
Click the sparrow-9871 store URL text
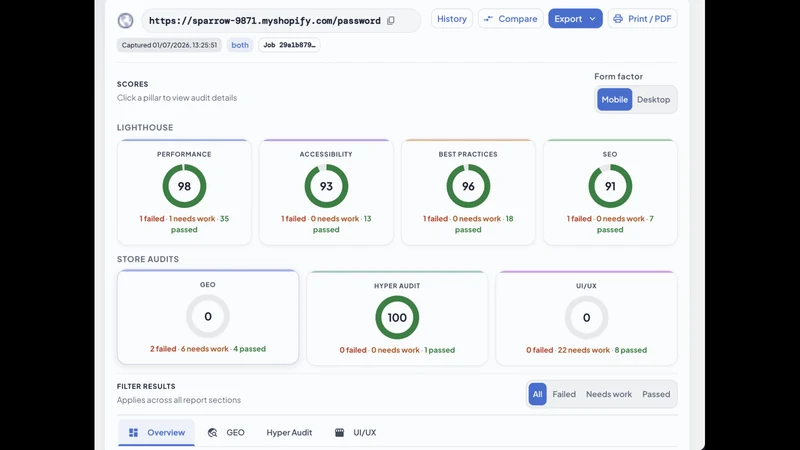pos(265,21)
